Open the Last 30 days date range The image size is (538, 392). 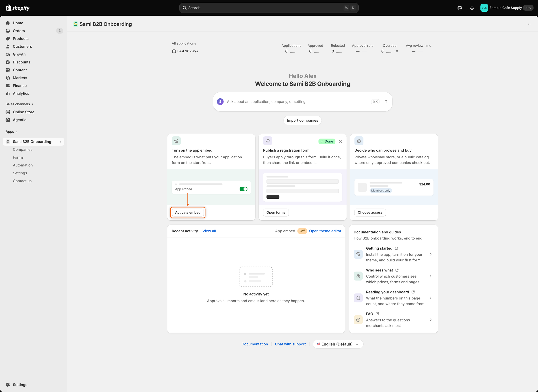185,51
